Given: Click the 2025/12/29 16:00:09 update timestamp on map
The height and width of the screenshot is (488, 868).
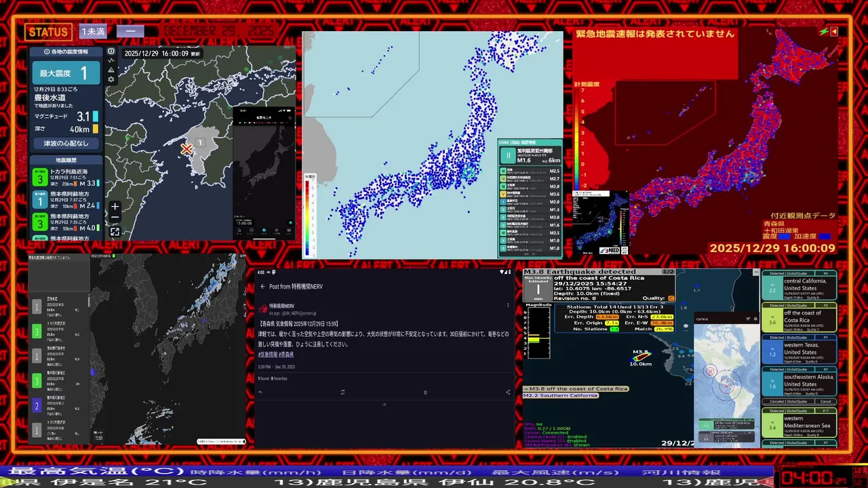Looking at the screenshot, I should pos(161,54).
